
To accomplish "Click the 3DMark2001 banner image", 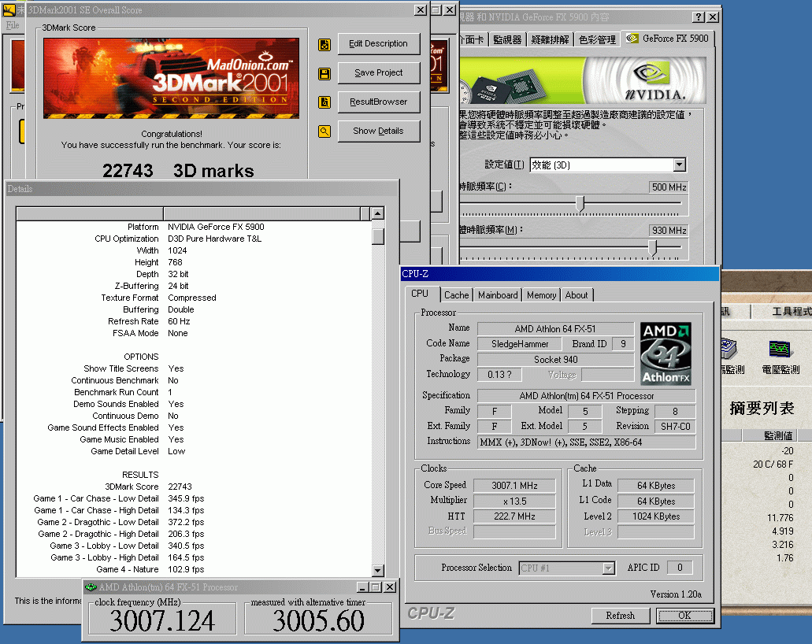I will coord(172,78).
